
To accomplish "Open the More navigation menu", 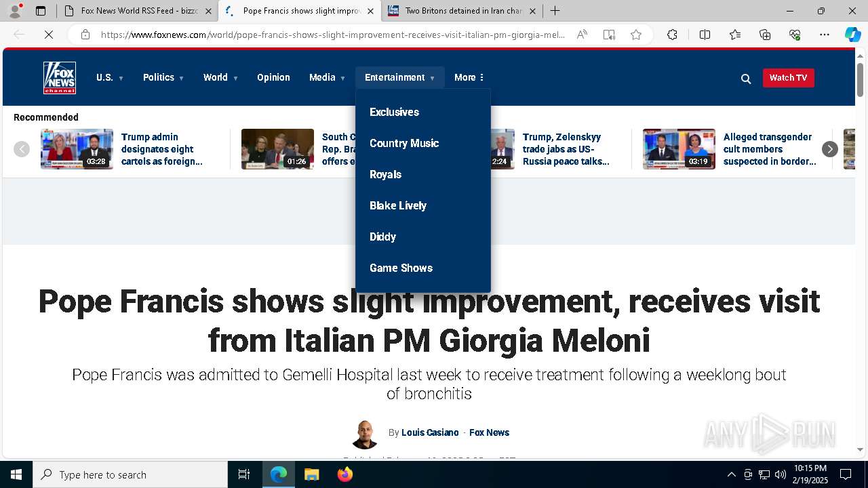I will 469,77.
